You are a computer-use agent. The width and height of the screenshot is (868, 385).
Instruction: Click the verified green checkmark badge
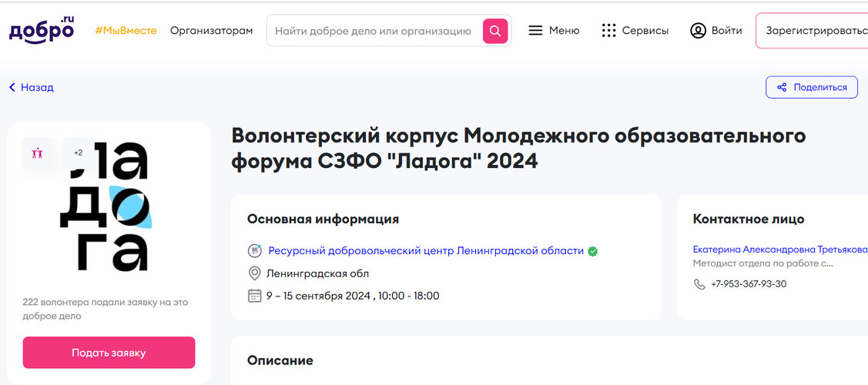click(593, 251)
